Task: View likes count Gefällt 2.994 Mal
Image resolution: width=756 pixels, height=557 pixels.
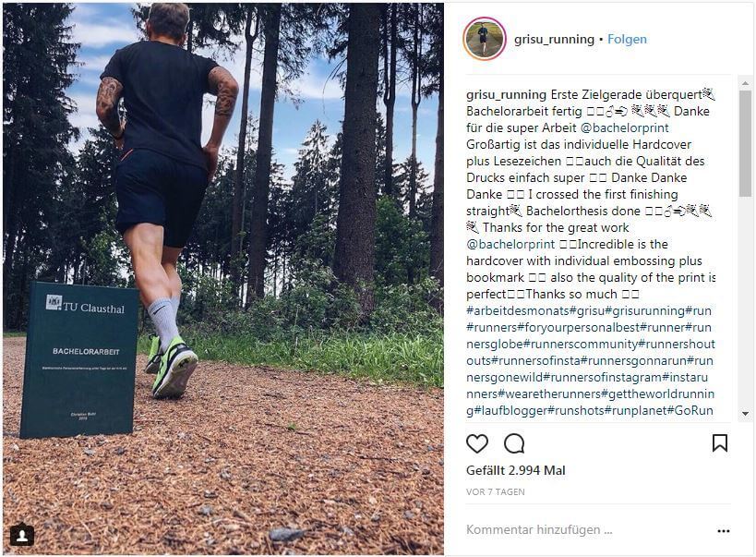Action: (x=515, y=470)
